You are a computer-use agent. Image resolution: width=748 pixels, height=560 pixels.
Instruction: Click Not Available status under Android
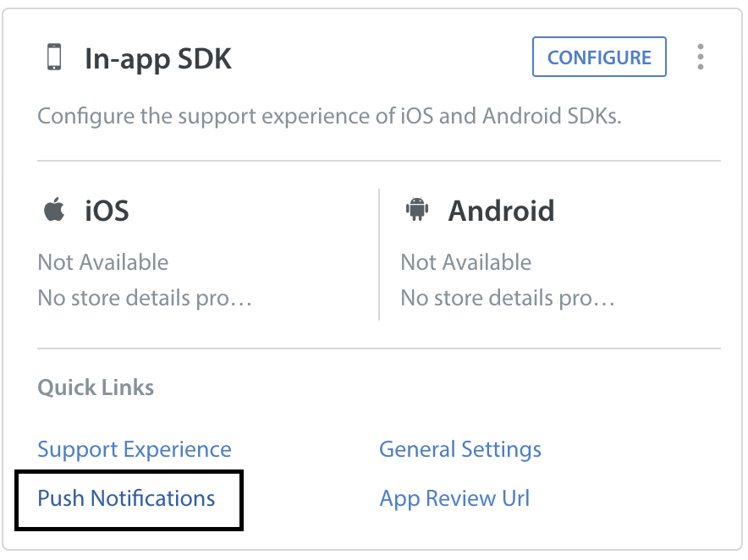pos(466,262)
